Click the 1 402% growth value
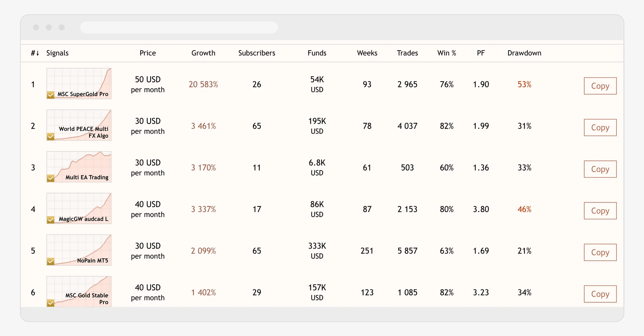The width and height of the screenshot is (644, 336). [203, 292]
